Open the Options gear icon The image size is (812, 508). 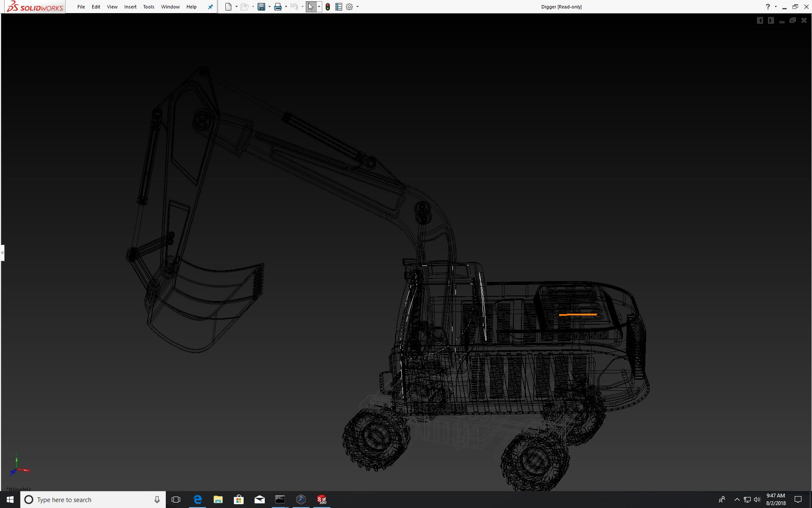(349, 7)
